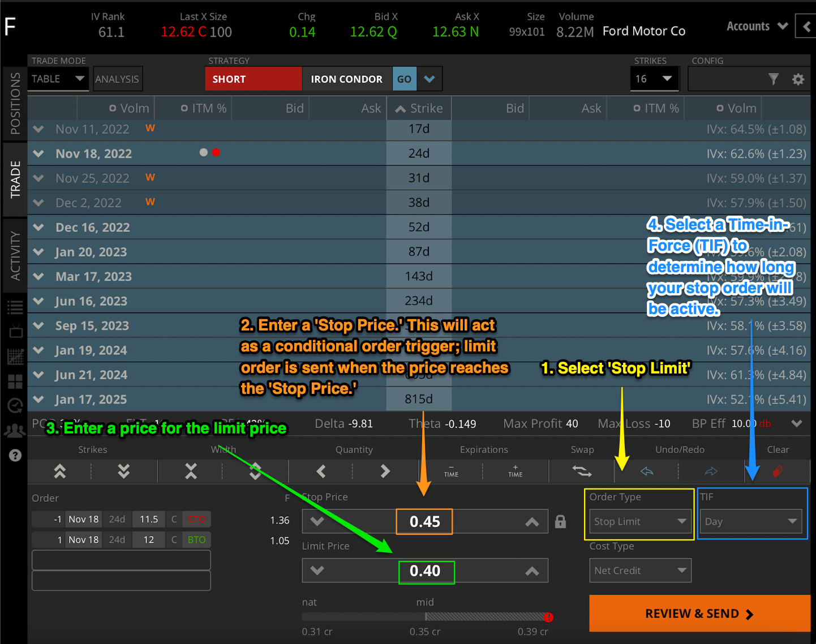Image resolution: width=816 pixels, height=644 pixels.
Task: Click the red Clear order eraser icon
Action: pyautogui.click(x=778, y=471)
